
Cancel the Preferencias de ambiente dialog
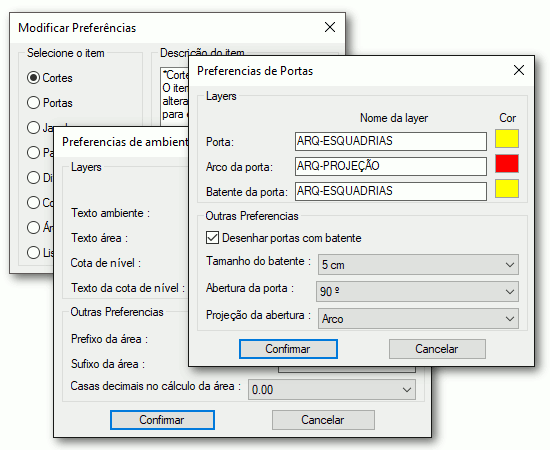(323, 420)
